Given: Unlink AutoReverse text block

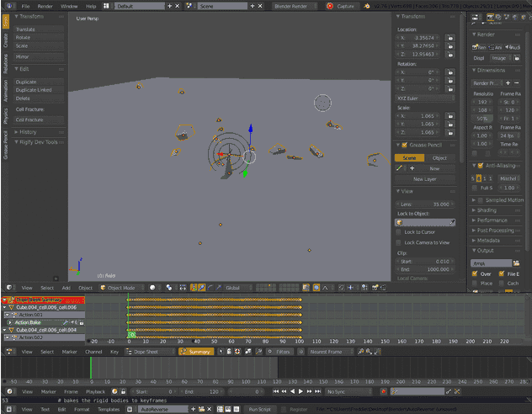Looking at the screenshot, I should 209,409.
